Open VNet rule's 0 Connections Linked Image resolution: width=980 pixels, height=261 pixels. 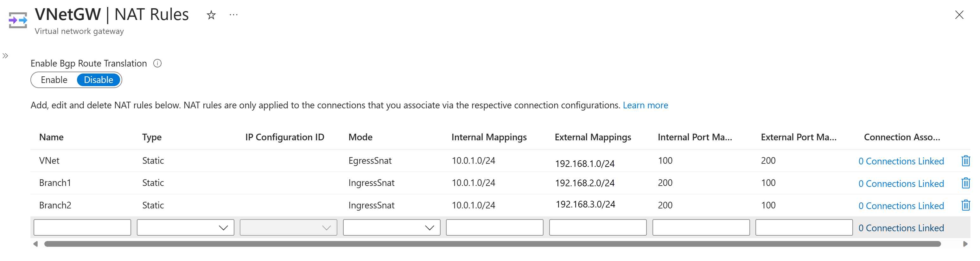pos(901,161)
